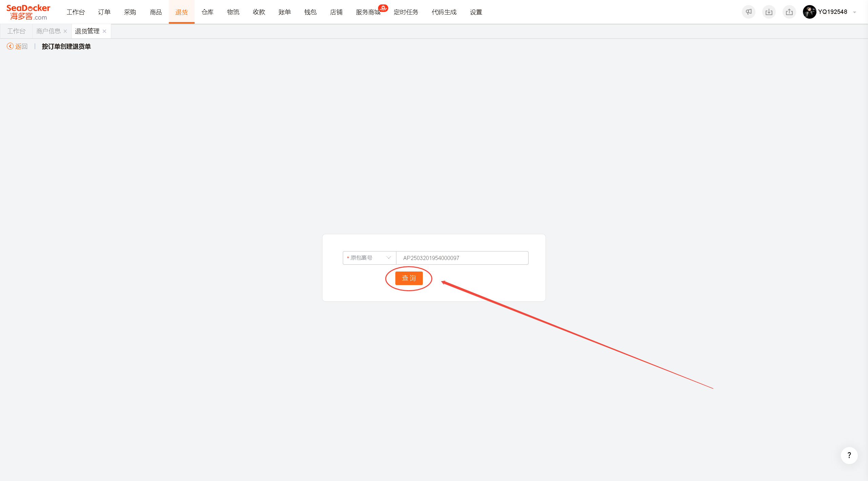Open the 仓库 menu

click(208, 12)
